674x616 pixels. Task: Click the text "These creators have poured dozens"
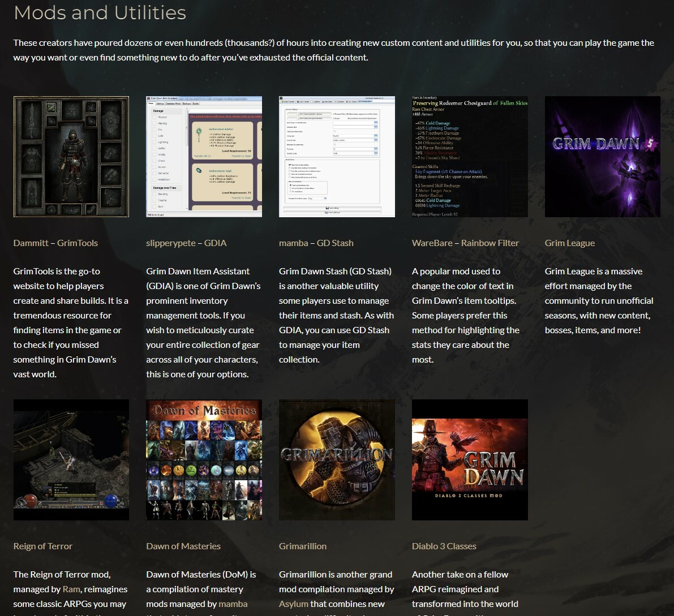pos(83,43)
